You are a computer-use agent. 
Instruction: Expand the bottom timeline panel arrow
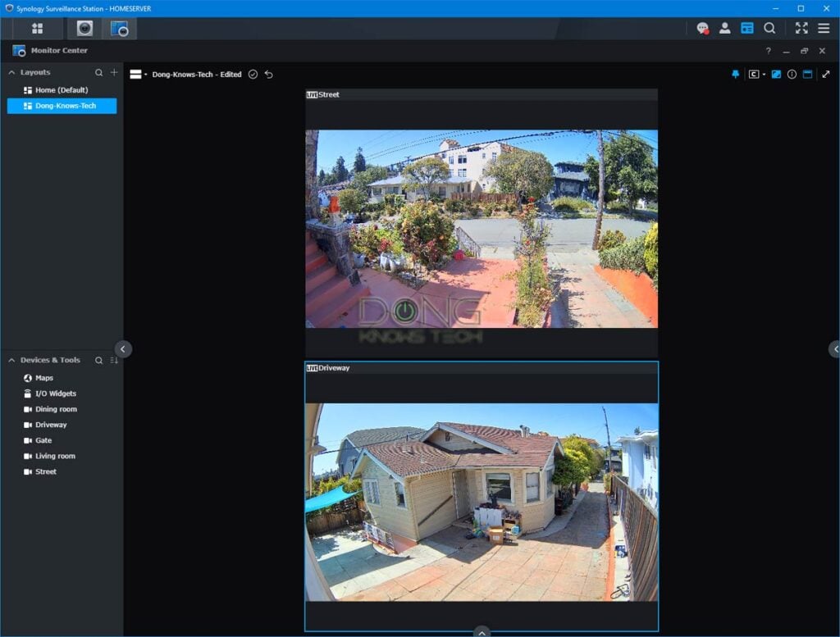(482, 631)
